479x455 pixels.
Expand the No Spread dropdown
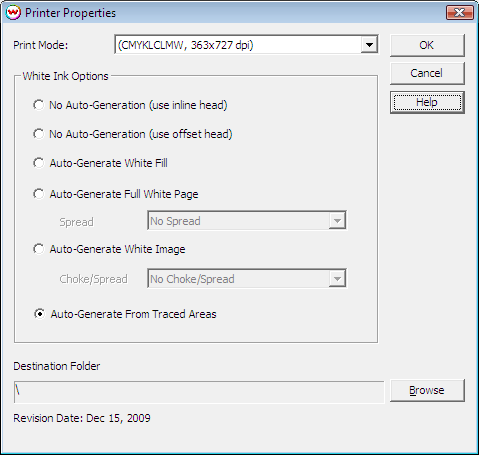click(337, 221)
